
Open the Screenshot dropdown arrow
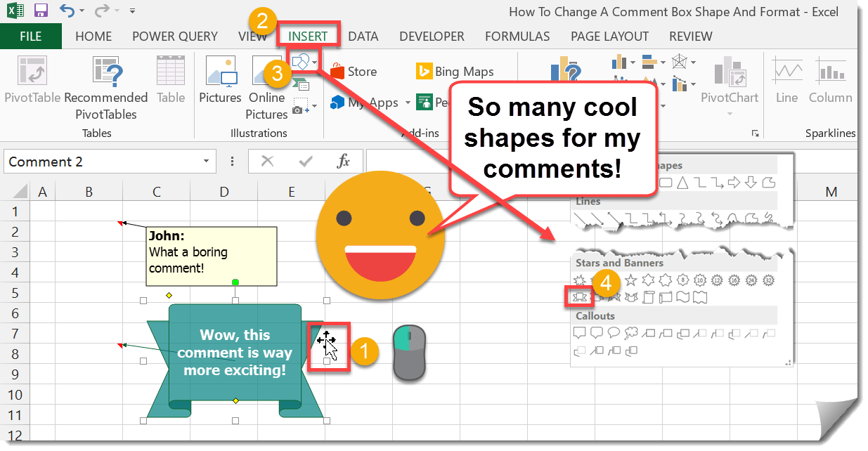313,107
